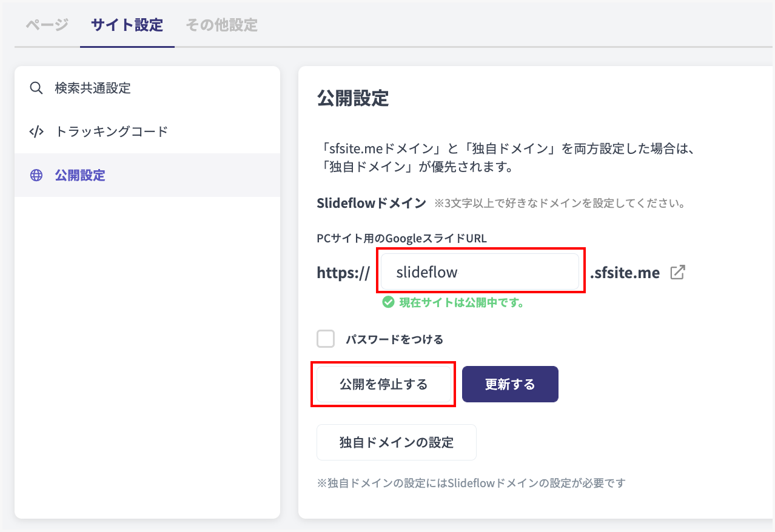Click the パスワードをつける label text

[x=394, y=339]
